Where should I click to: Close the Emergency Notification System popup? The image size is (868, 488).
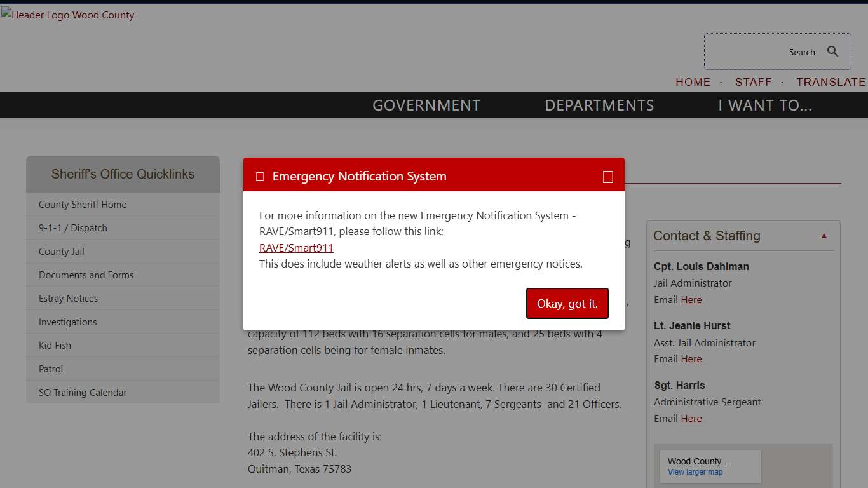(x=607, y=177)
